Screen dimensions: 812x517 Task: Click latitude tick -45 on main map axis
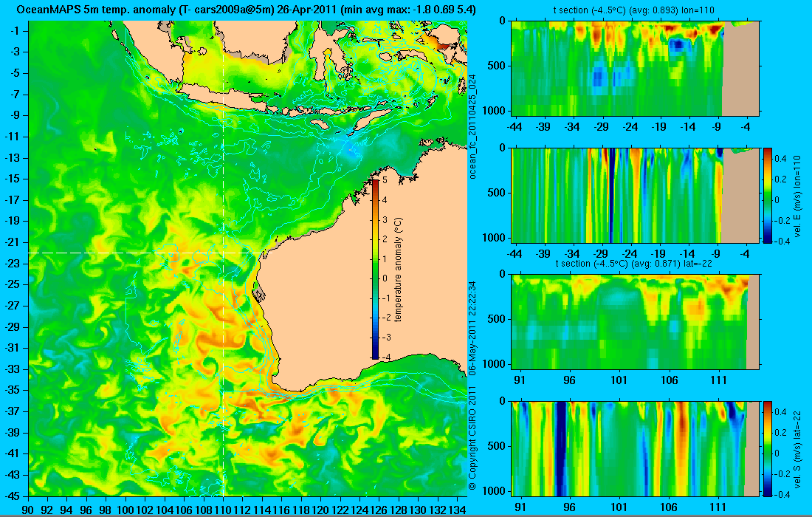(x=15, y=496)
